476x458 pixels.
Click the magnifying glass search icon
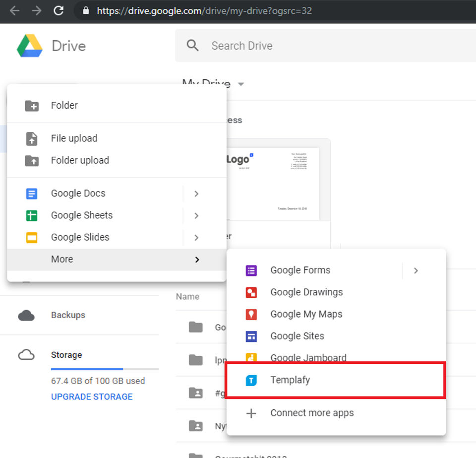point(193,46)
